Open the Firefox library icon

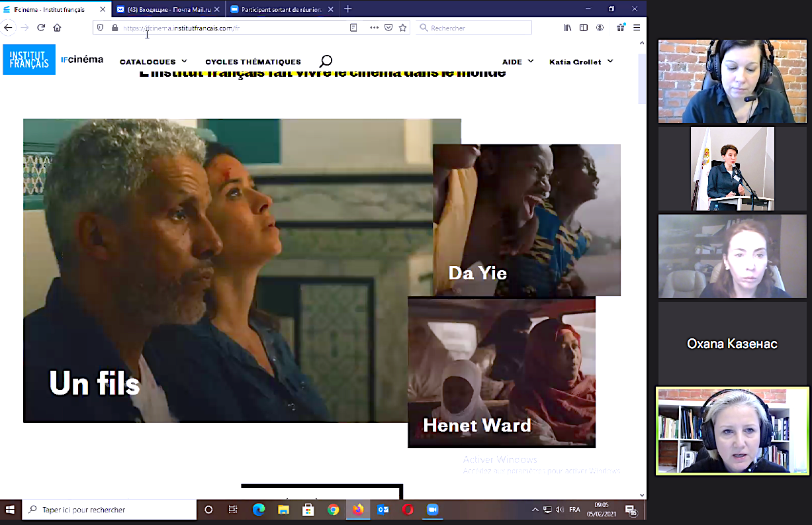tap(568, 28)
